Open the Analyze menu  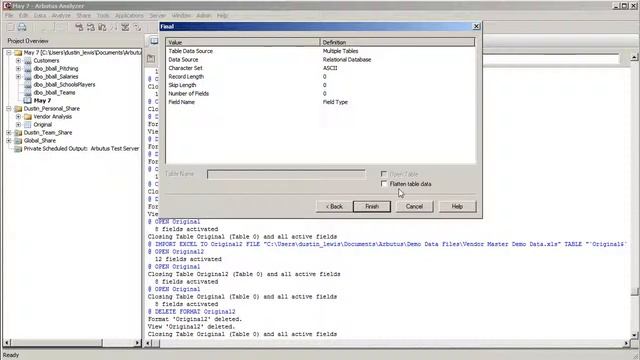(x=61, y=16)
